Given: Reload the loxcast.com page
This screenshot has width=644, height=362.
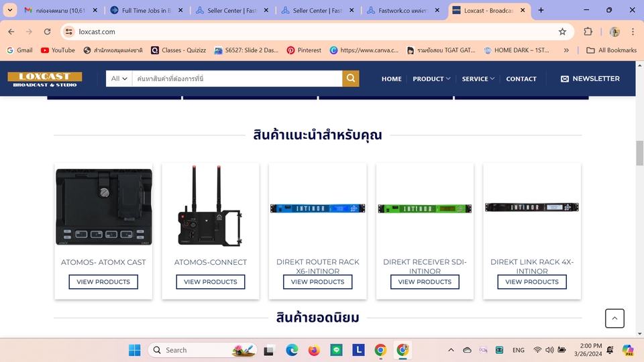Looking at the screenshot, I should 47,32.
